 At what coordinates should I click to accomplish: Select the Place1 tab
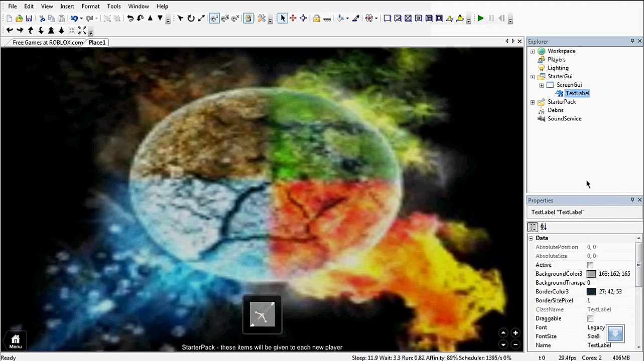(x=97, y=43)
